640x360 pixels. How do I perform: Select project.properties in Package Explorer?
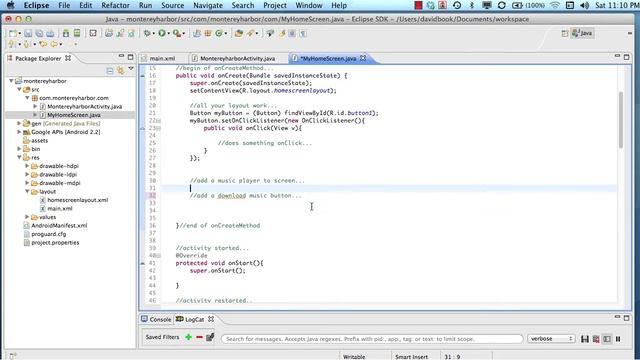click(x=55, y=242)
